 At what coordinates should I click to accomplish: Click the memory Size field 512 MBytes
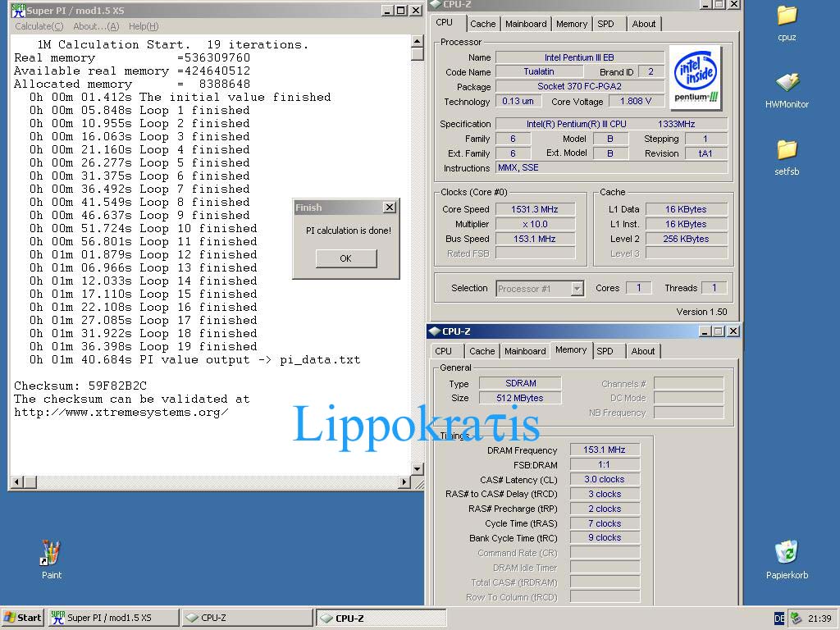[520, 398]
